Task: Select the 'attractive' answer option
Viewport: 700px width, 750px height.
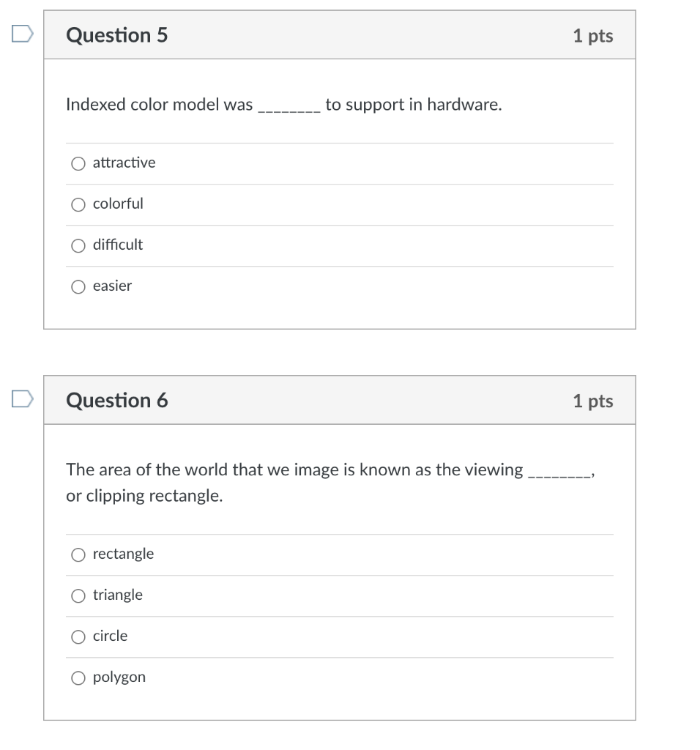Action: coord(78,163)
